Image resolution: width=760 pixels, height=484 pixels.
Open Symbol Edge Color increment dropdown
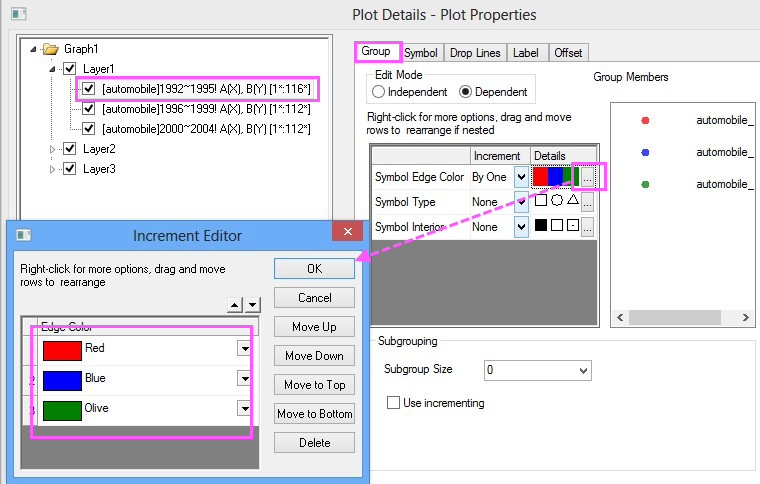[x=521, y=177]
